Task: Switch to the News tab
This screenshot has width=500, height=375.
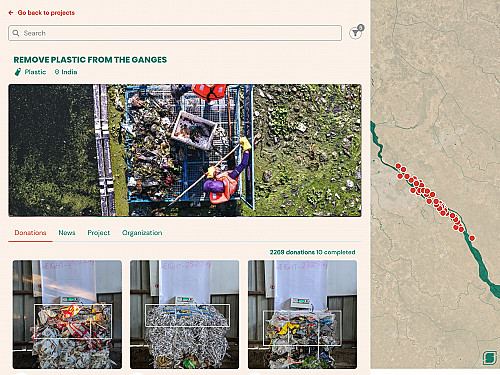Action: coord(67,233)
